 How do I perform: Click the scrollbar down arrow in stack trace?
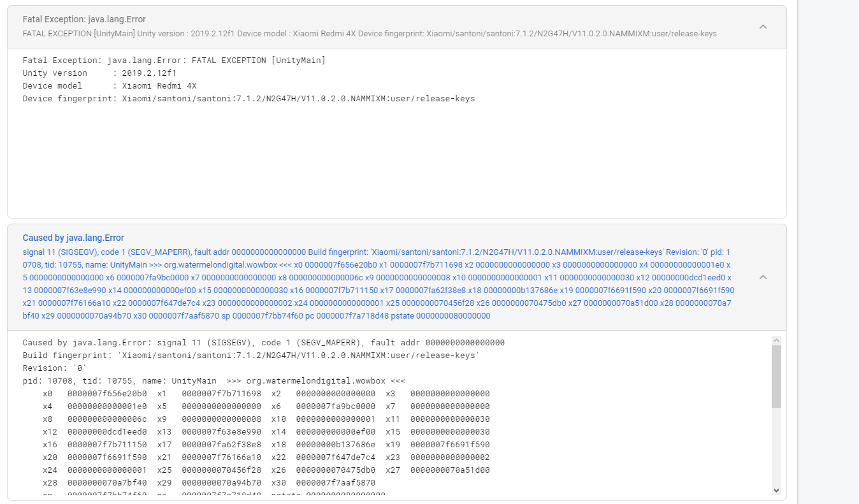(x=776, y=490)
